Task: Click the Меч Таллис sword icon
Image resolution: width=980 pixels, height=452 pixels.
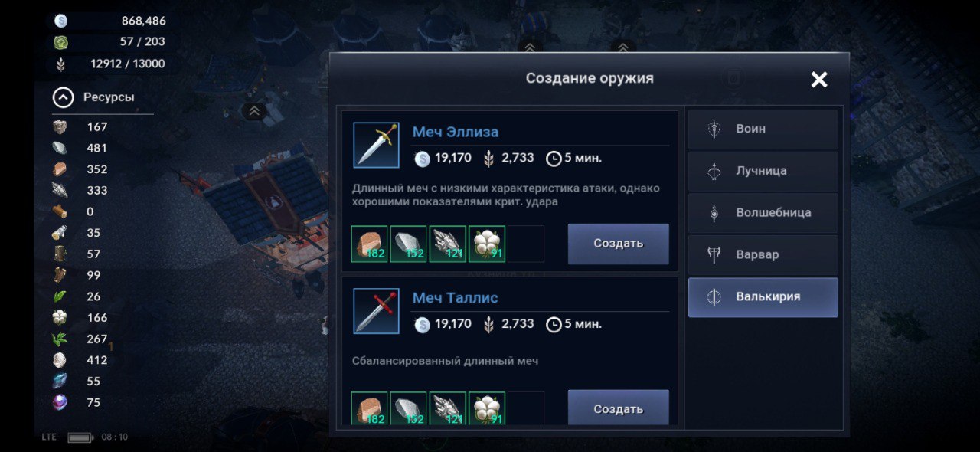Action: pyautogui.click(x=376, y=310)
